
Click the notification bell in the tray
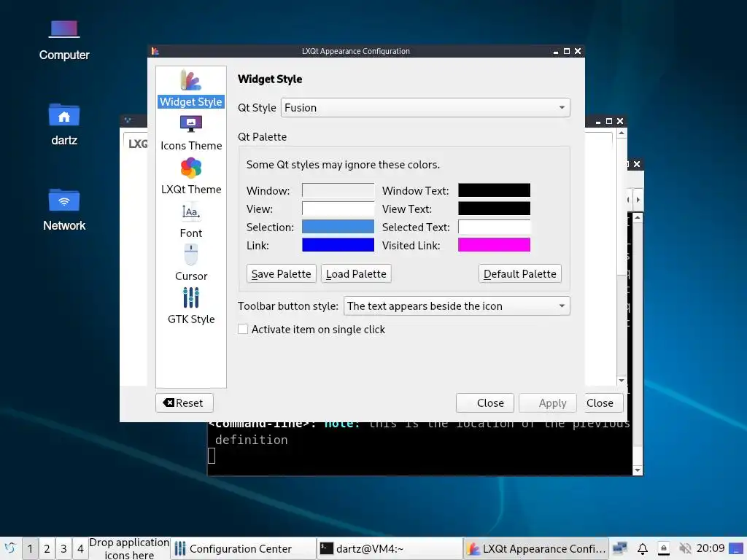pyautogui.click(x=642, y=548)
